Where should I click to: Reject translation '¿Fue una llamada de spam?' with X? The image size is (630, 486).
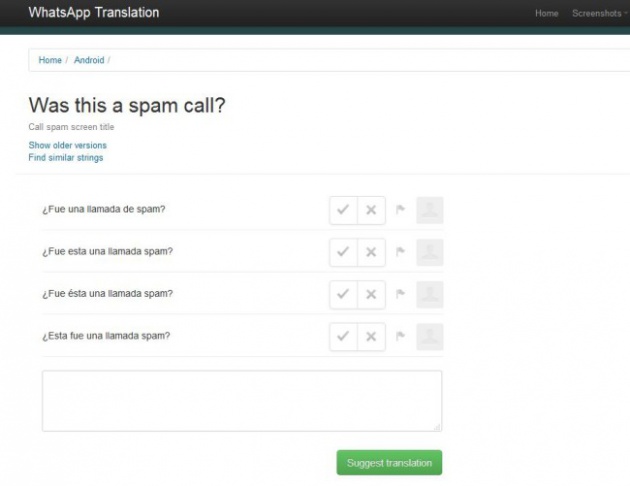371,210
